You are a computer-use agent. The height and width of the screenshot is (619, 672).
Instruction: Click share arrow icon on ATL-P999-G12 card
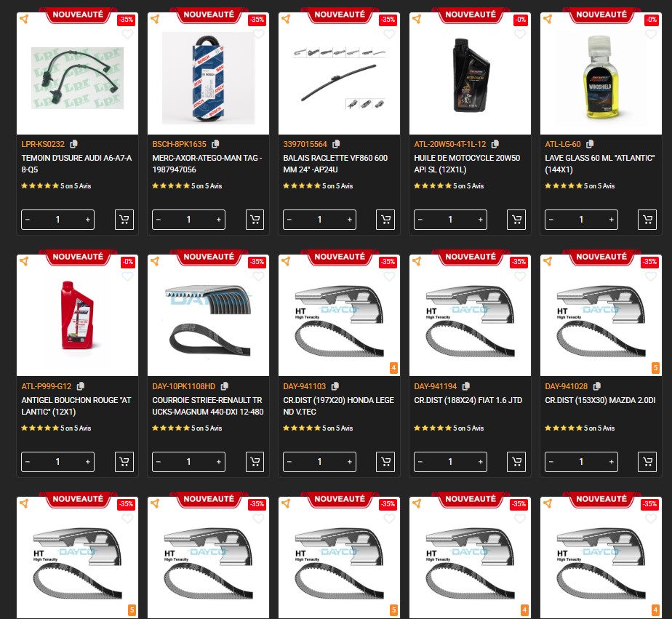(25, 261)
